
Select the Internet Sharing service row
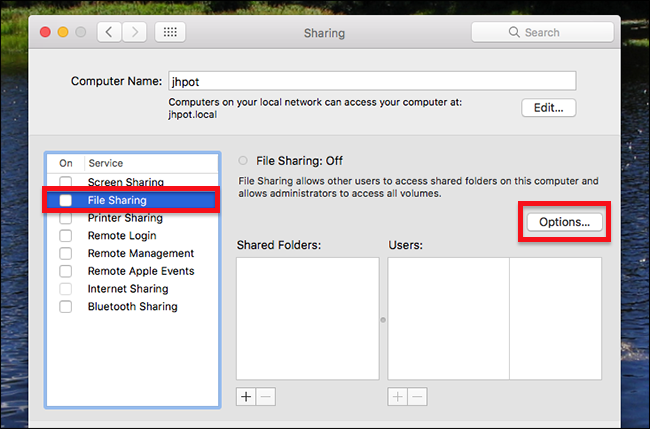(132, 289)
